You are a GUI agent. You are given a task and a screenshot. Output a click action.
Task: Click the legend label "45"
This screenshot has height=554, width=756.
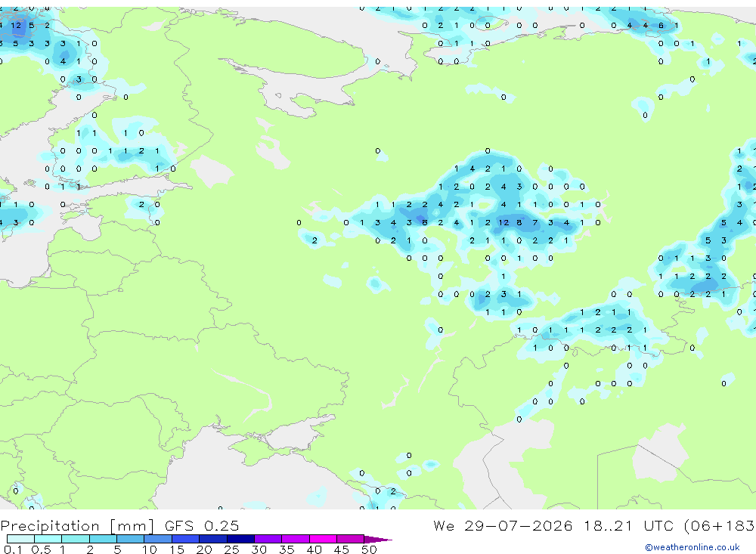pos(342,549)
